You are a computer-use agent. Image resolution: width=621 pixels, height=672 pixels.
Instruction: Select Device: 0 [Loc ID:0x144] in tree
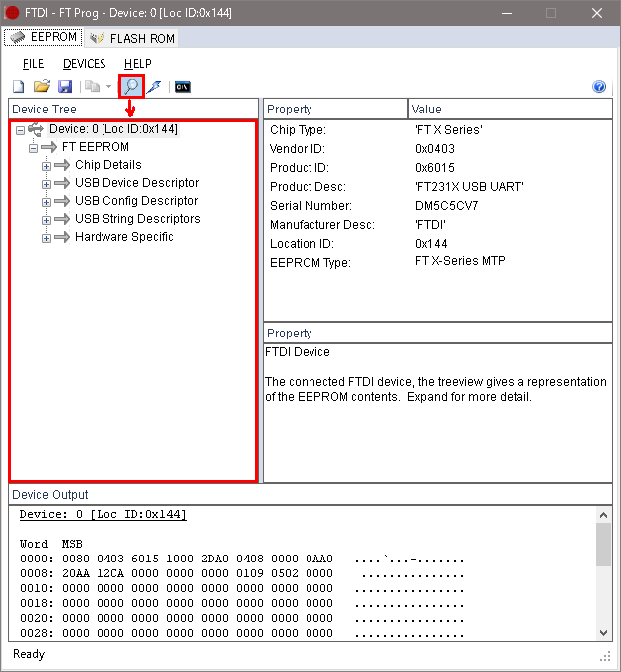113,129
